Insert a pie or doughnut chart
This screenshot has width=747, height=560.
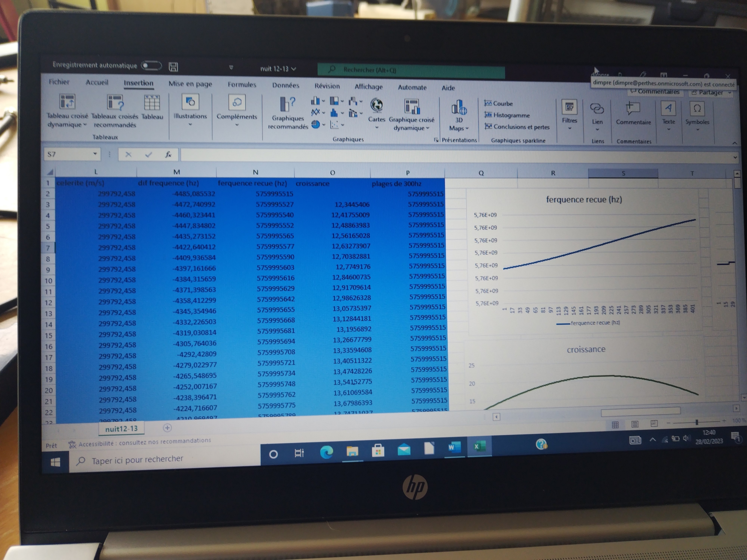318,125
